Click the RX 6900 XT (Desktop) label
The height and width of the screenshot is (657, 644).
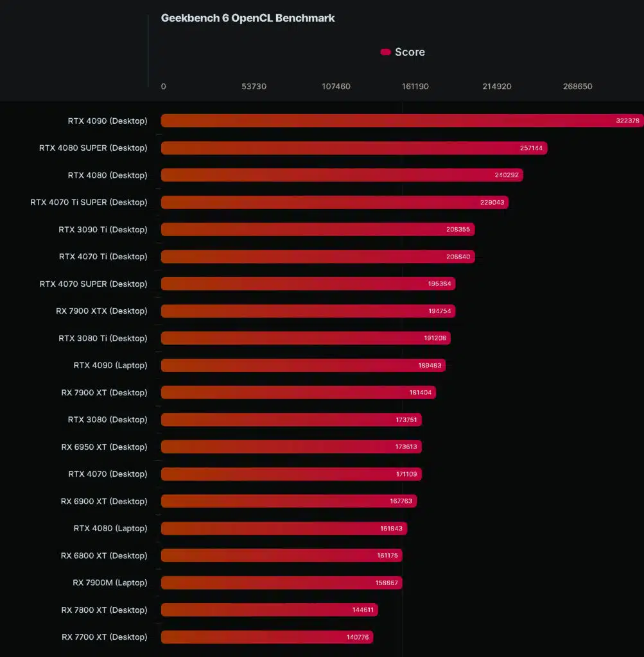[x=104, y=501]
